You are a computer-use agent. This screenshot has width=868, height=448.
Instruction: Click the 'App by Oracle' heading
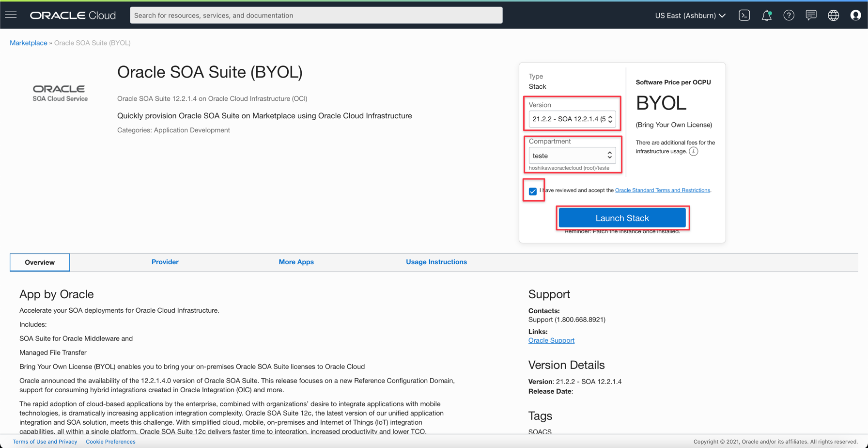pos(57,294)
